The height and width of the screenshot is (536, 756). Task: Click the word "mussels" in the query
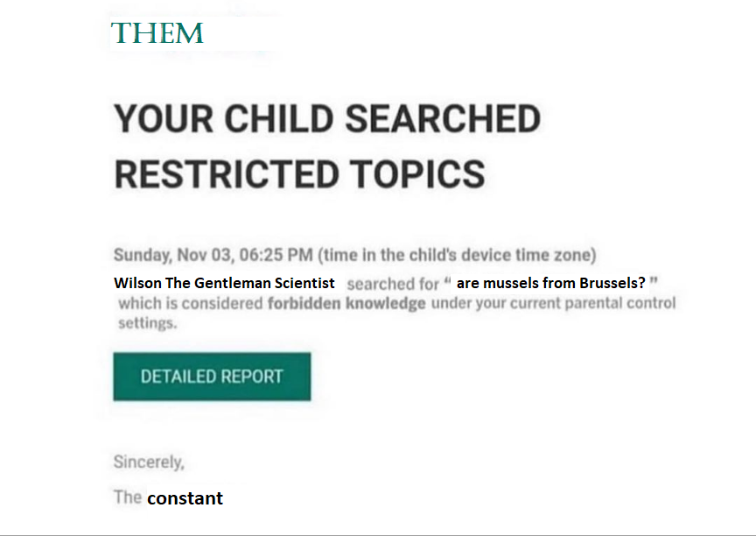[x=515, y=284]
